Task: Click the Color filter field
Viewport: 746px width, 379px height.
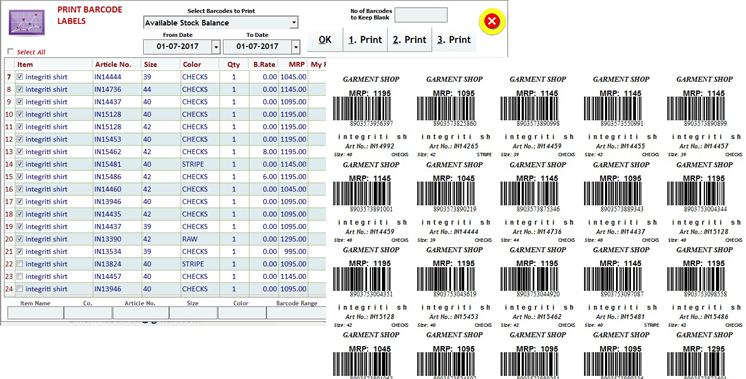Action: pyautogui.click(x=242, y=312)
